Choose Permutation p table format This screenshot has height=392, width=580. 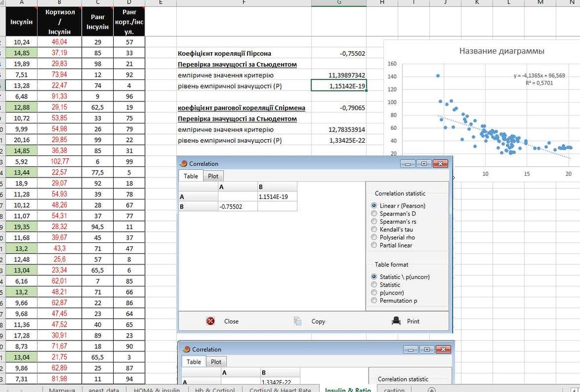tap(374, 300)
